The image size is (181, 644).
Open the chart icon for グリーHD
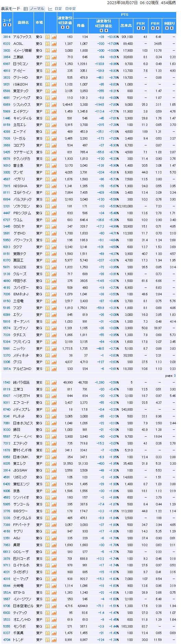(x=54, y=78)
